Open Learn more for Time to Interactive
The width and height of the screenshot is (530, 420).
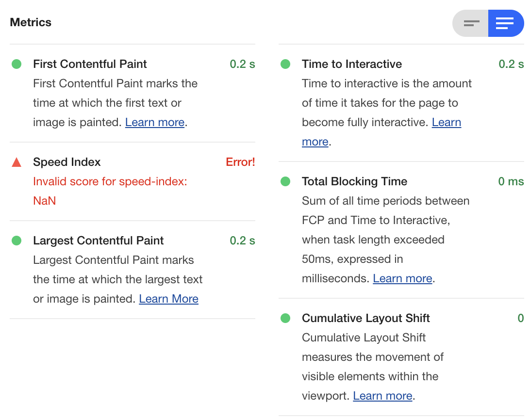point(446,122)
